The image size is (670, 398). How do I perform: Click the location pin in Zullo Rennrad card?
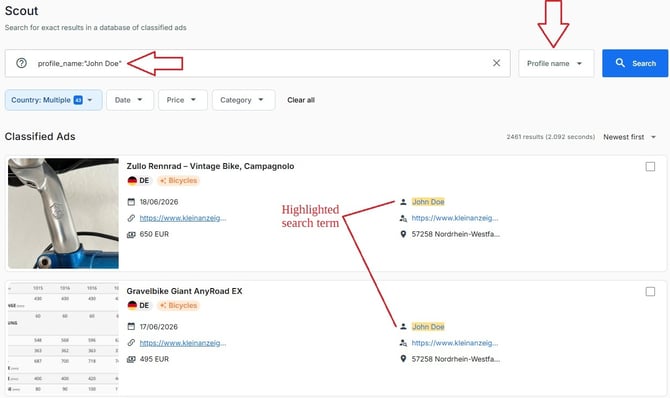pyautogui.click(x=403, y=234)
